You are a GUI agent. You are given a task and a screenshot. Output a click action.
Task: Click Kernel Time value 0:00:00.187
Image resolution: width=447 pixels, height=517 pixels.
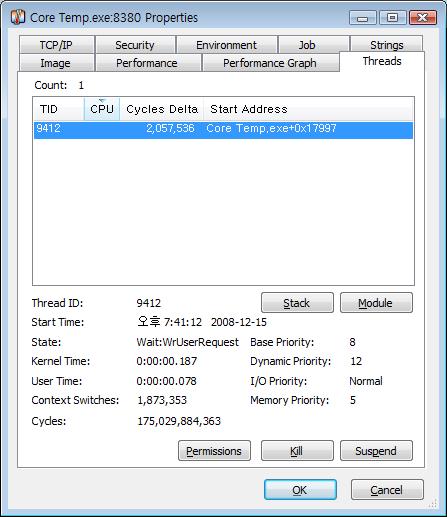167,361
